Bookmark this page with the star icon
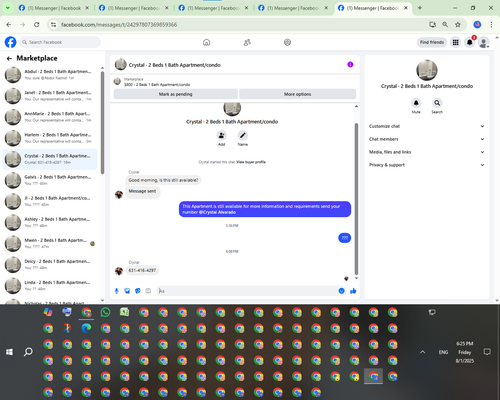Image resolution: width=500 pixels, height=400 pixels. click(x=458, y=25)
